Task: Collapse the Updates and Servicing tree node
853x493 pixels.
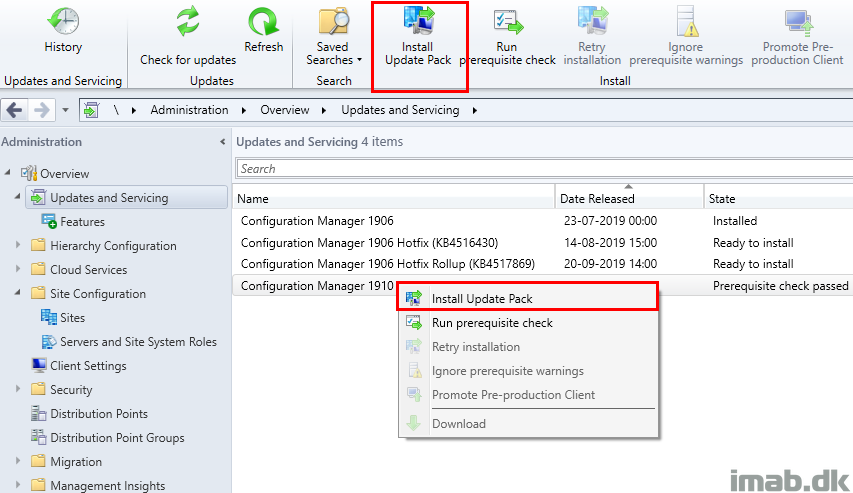Action: [x=18, y=196]
